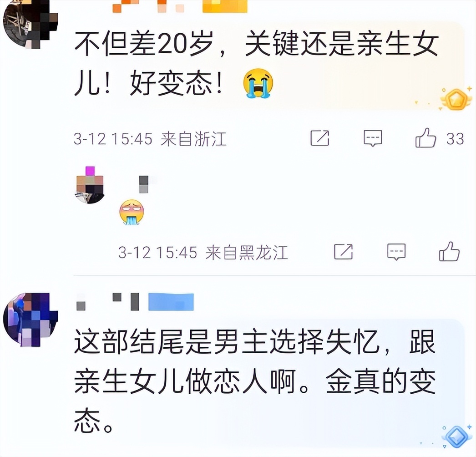Forward the Heilongjiang reply
The image size is (476, 457).
(343, 252)
